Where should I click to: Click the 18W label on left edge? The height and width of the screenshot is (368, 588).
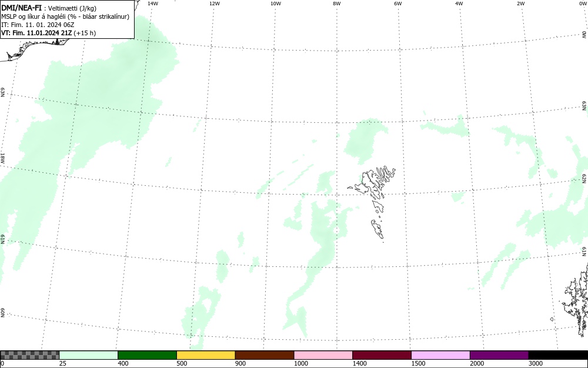click(x=2, y=158)
